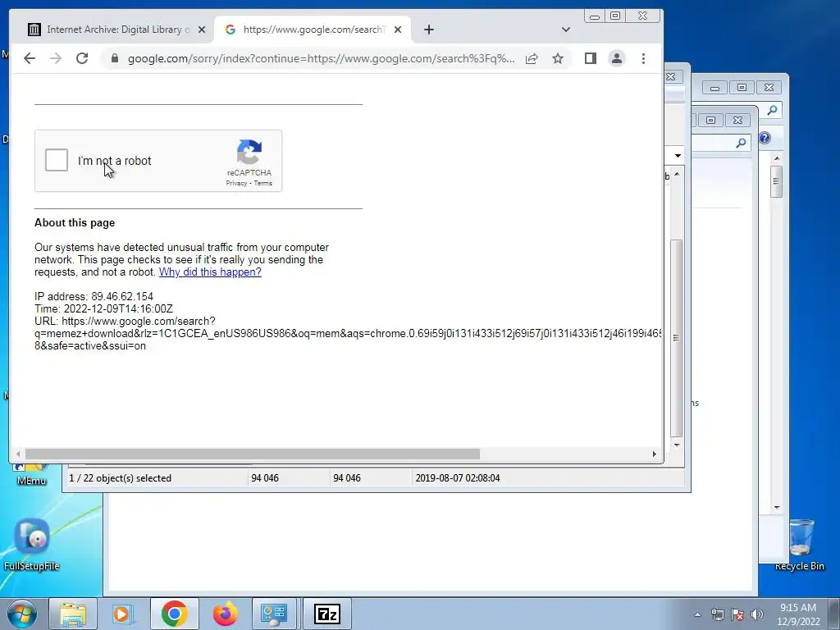Viewport: 840px width, 630px height.
Task: Open a new Chrome tab
Action: 428,30
